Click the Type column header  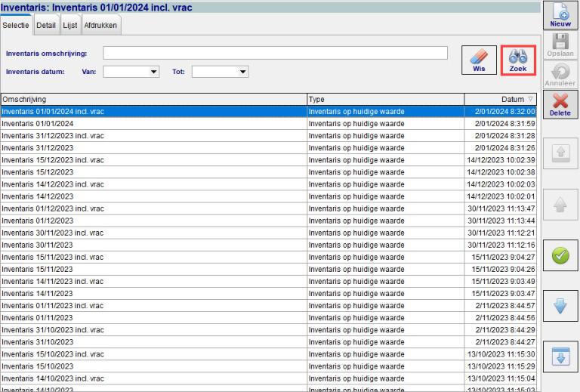tap(384, 99)
